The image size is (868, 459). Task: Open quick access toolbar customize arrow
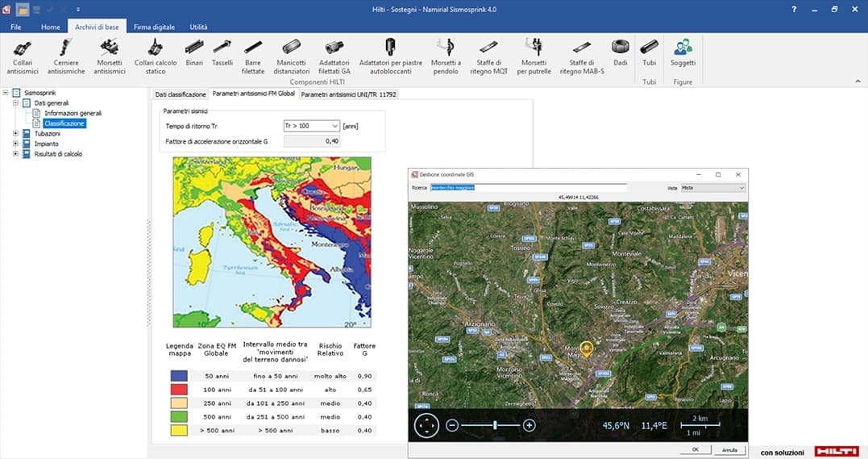78,10
